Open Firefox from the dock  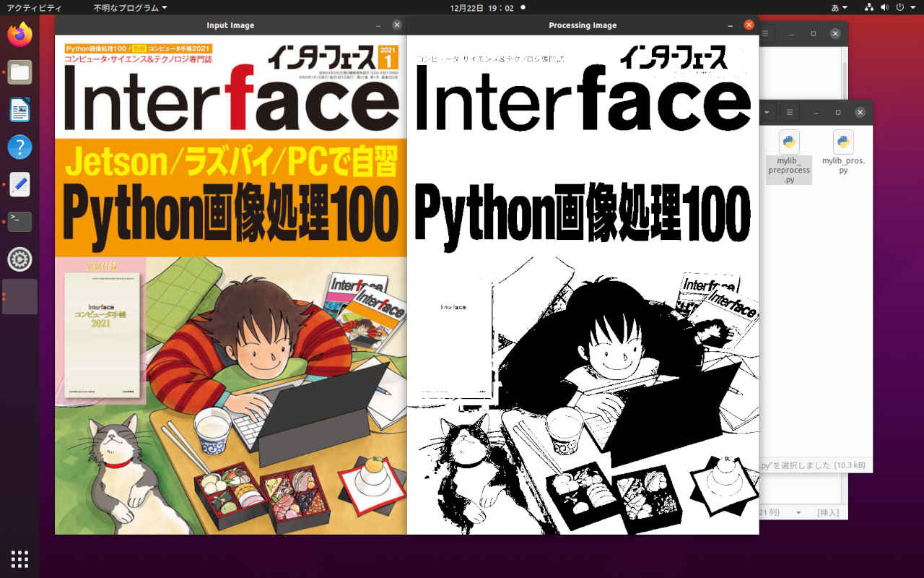19,34
